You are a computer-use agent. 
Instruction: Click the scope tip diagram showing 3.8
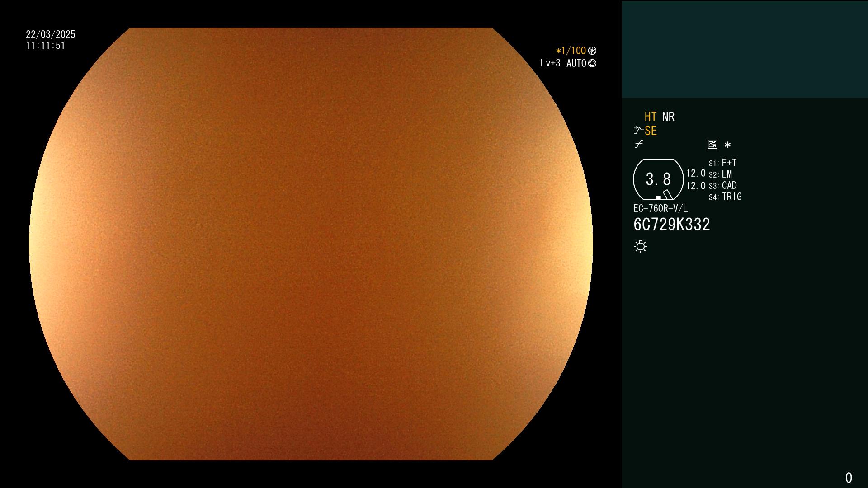click(x=658, y=179)
